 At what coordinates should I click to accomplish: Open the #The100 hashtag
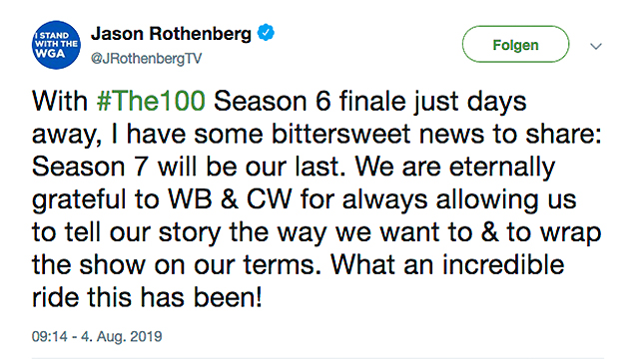pos(151,101)
